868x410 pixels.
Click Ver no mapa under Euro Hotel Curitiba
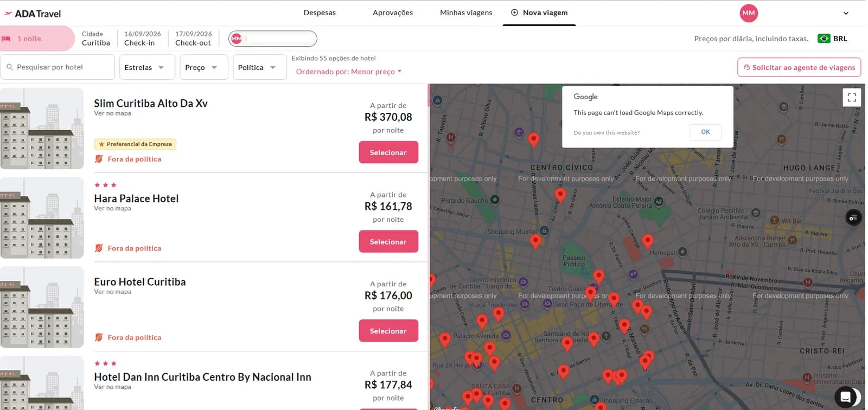(113, 292)
